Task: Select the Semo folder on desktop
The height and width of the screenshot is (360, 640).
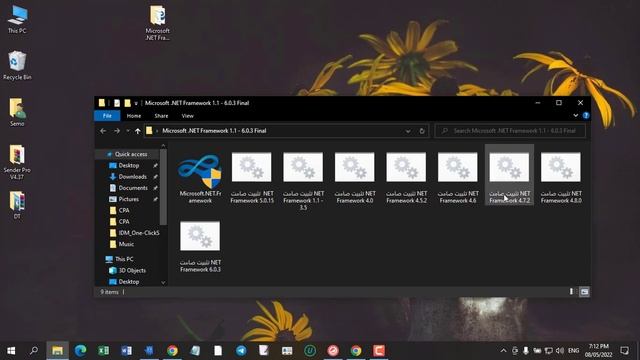Action: click(x=17, y=112)
